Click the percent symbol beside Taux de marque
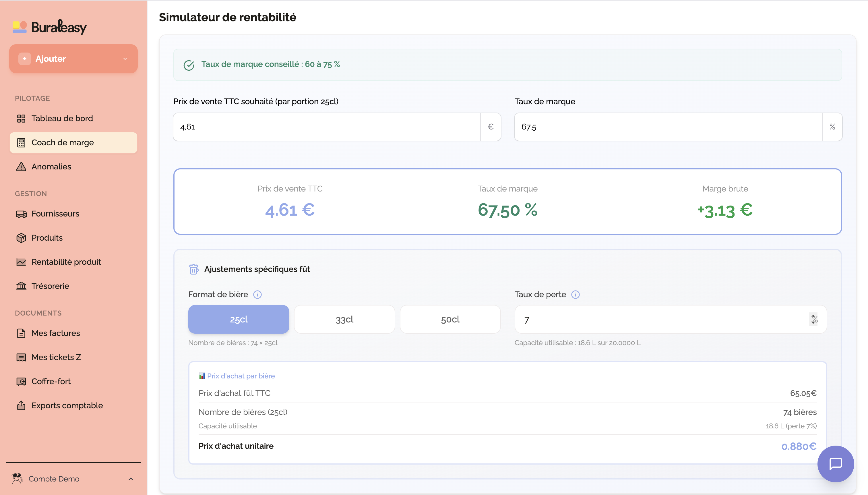The width and height of the screenshot is (868, 495). 832,127
